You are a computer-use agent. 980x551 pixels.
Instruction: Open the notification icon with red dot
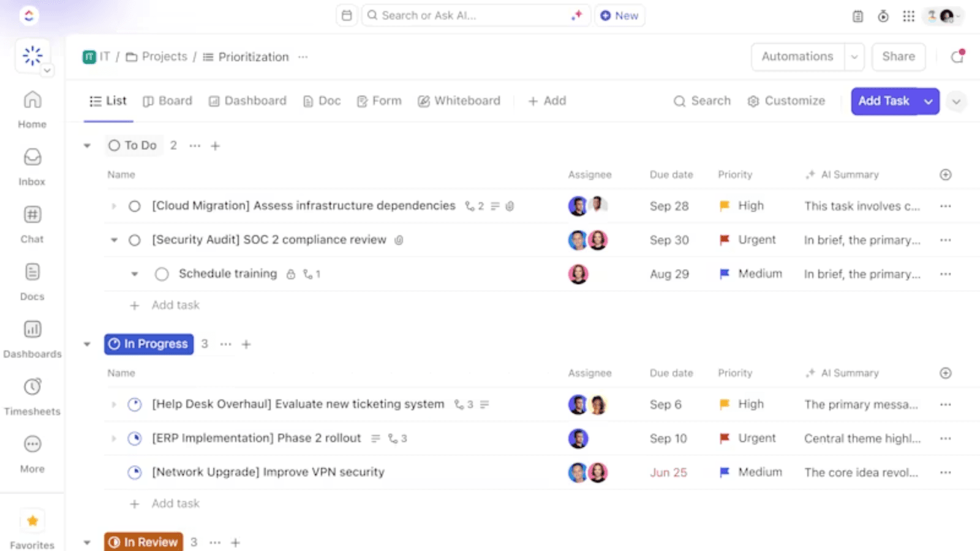click(957, 56)
